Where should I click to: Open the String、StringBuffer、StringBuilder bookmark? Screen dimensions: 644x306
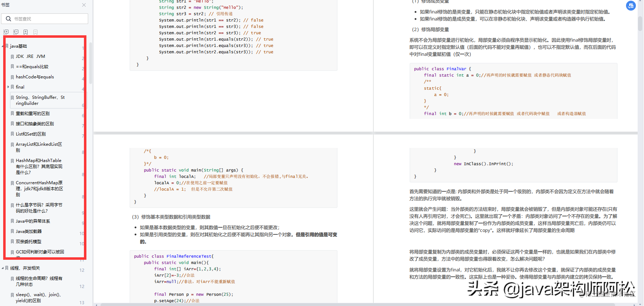point(40,100)
